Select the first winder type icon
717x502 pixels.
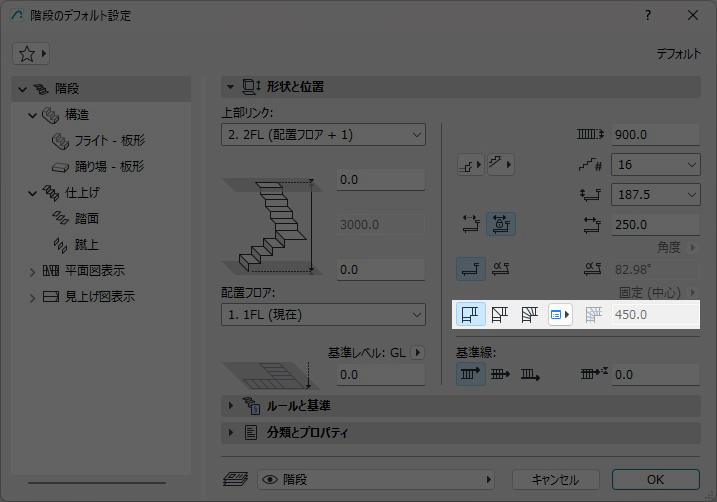[471, 314]
